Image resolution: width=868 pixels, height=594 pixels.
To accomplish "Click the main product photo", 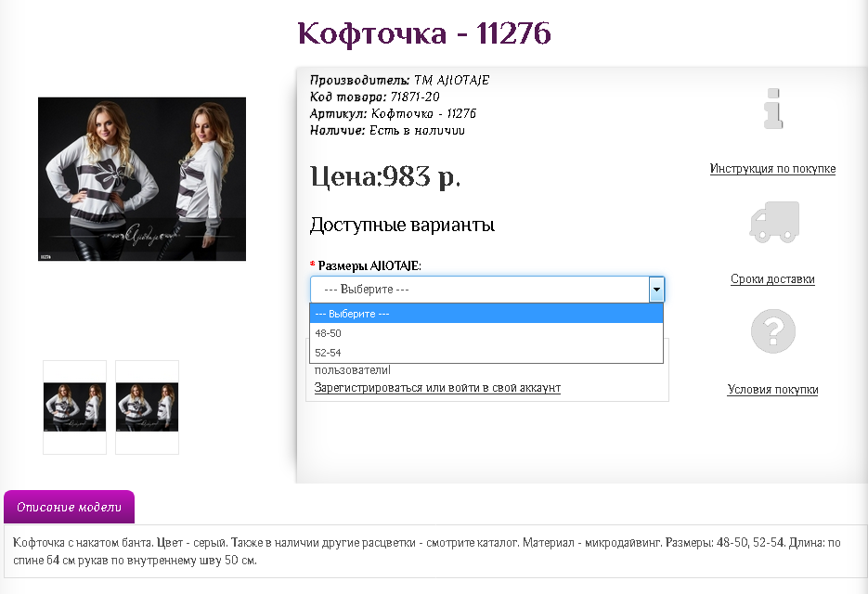I will [142, 179].
